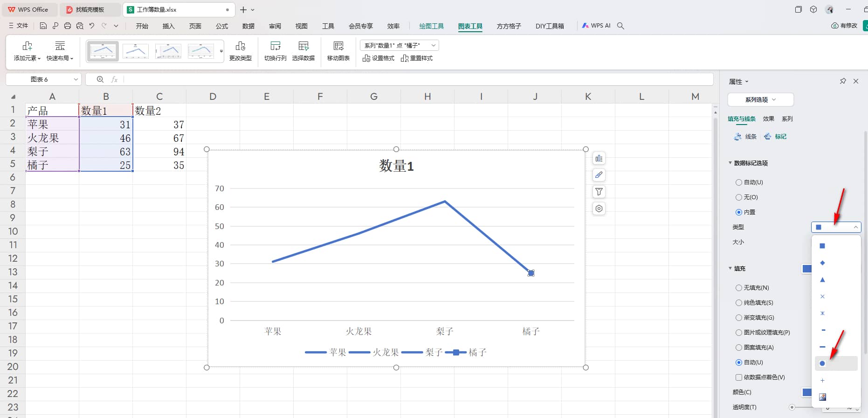868x418 pixels.
Task: Switch to the Effects (效果) tab
Action: click(769, 118)
